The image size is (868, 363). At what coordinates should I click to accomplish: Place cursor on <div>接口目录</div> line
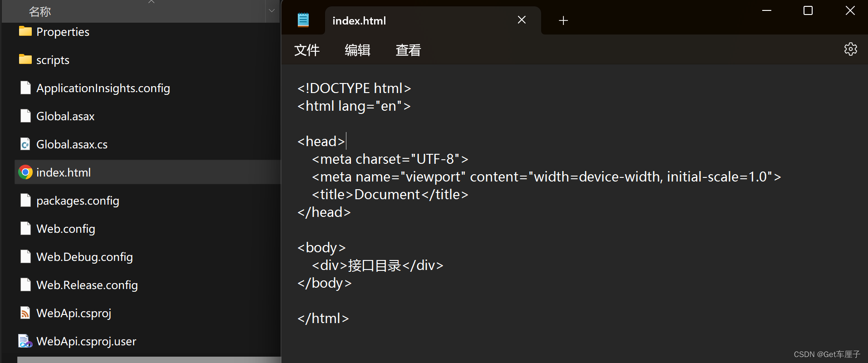coord(378,265)
